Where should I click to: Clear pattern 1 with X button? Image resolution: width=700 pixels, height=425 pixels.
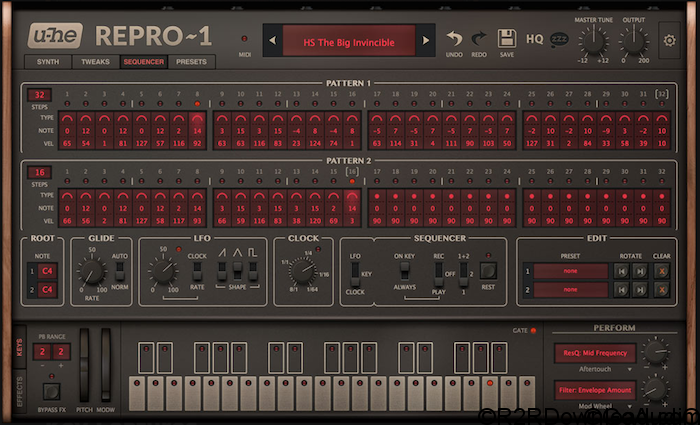[662, 271]
